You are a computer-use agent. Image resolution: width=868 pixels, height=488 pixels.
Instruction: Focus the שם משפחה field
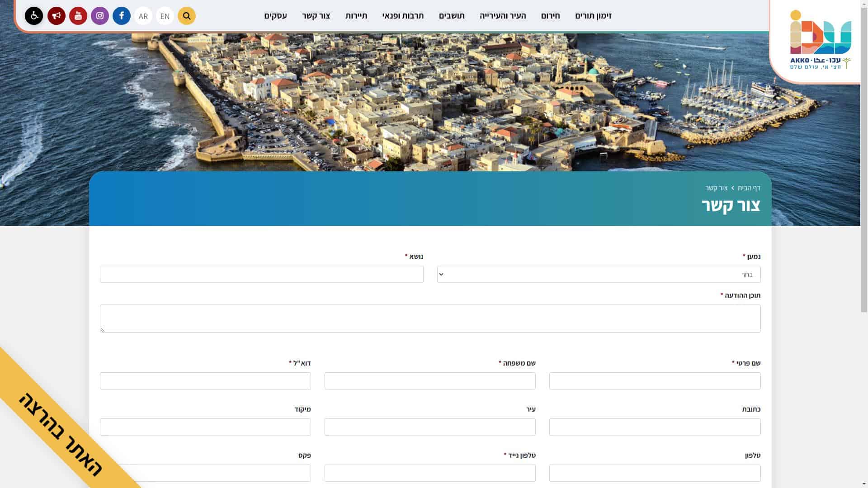pyautogui.click(x=430, y=381)
